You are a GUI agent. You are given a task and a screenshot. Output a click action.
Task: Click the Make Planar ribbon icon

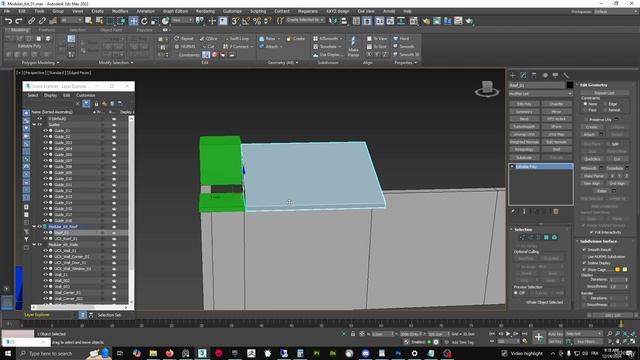tap(353, 46)
